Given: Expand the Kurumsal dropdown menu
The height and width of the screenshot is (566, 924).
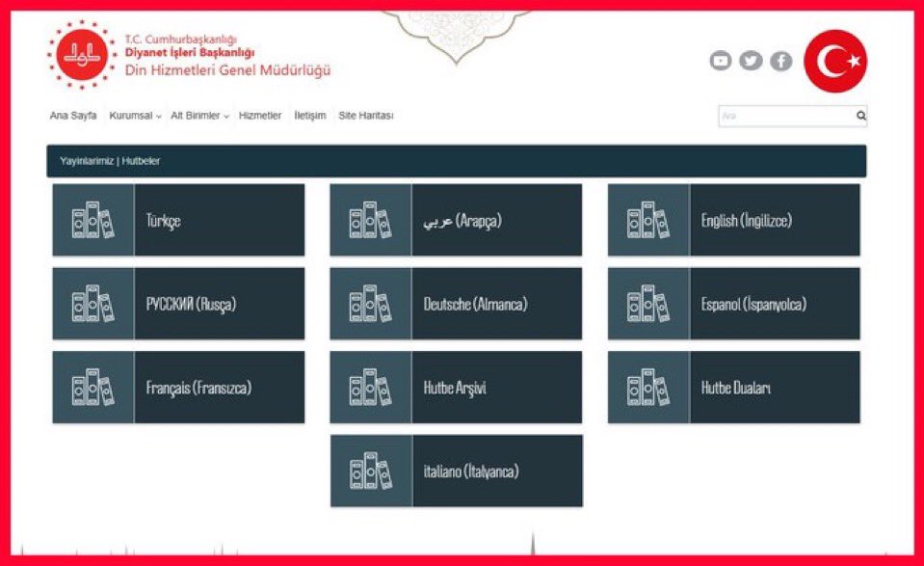Looking at the screenshot, I should (135, 116).
